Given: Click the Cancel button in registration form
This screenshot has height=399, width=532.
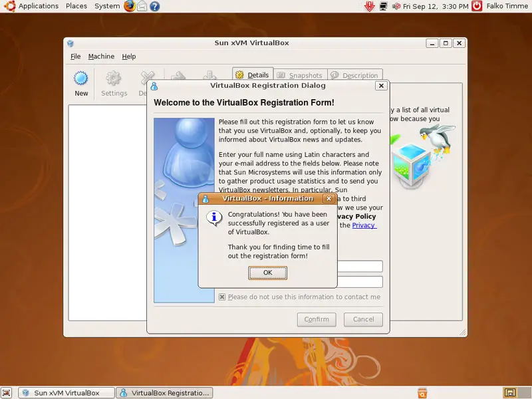Looking at the screenshot, I should point(363,320).
